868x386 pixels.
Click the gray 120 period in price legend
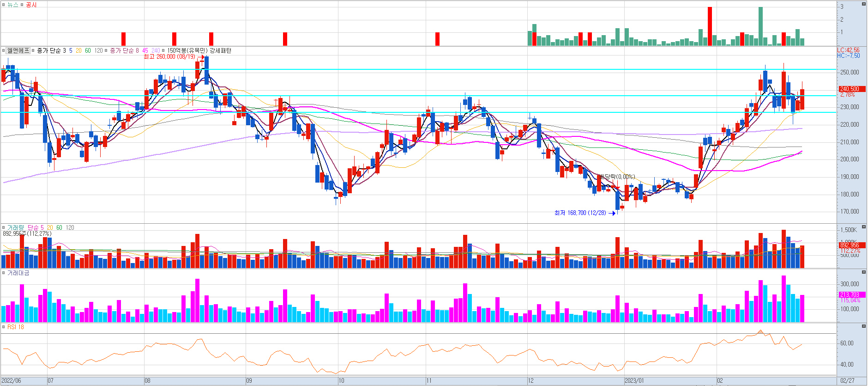99,50
